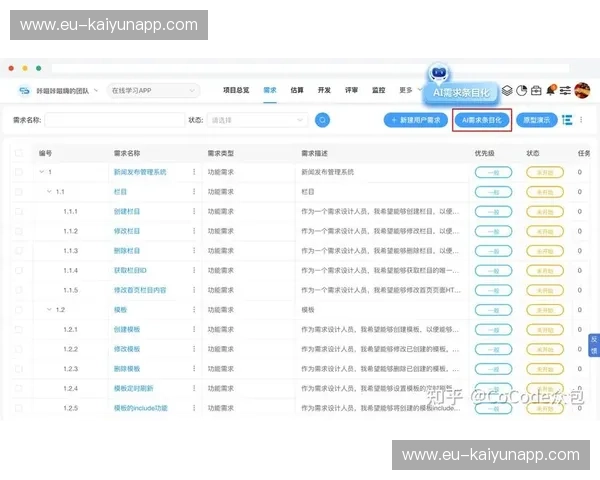The image size is (600, 480).
Task: Open the 修改首页栏目内容 requirement link
Action: coord(140,290)
